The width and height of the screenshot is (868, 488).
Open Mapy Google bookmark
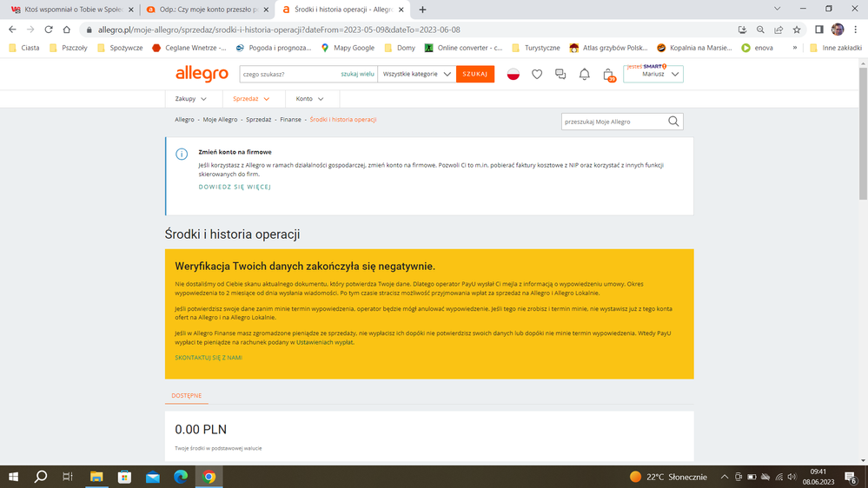pyautogui.click(x=348, y=48)
